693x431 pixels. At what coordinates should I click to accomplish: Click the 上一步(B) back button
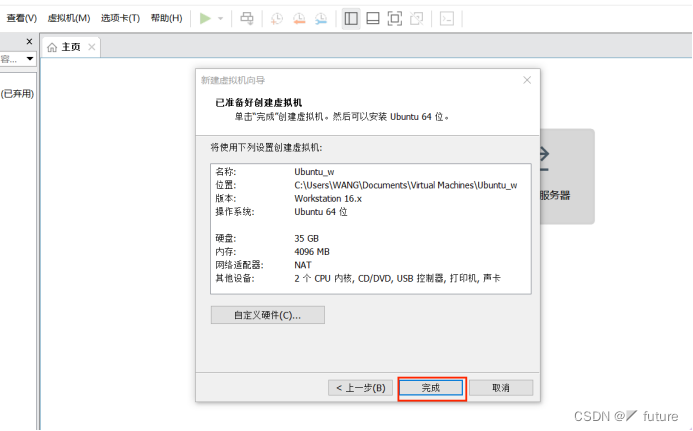coord(360,388)
